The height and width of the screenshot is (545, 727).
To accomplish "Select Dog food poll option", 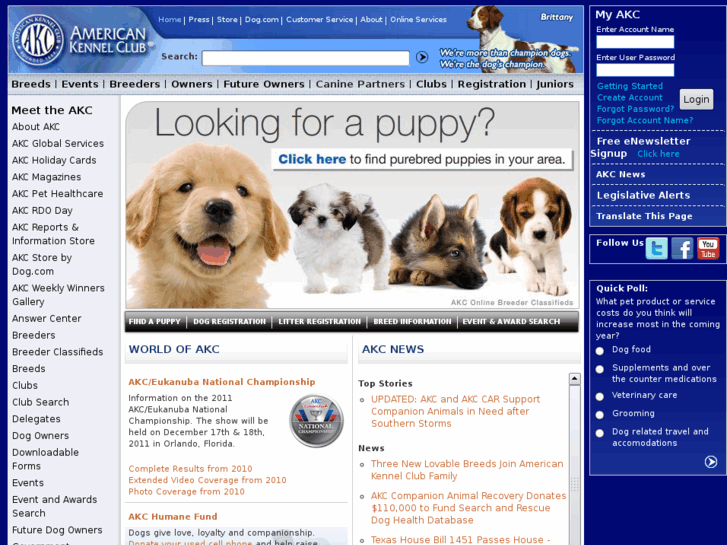I will [599, 351].
